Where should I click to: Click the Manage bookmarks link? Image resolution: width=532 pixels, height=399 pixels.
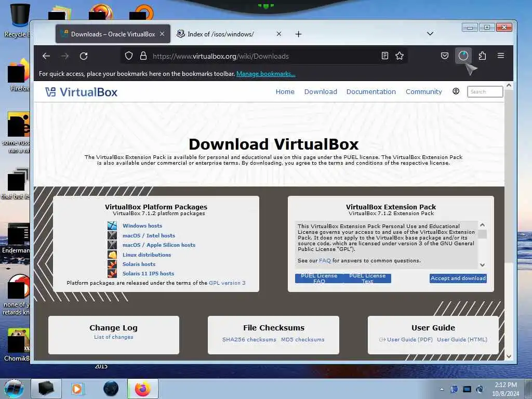point(265,74)
